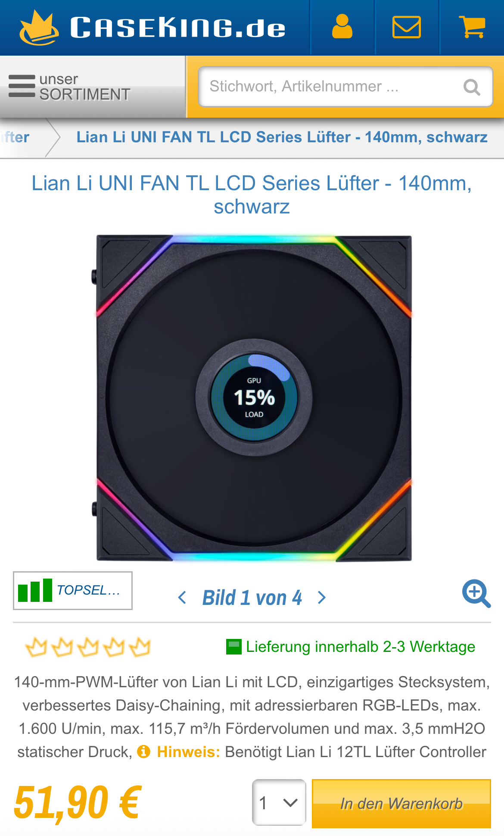The width and height of the screenshot is (504, 836).
Task: Click In den Warenkorb button
Action: point(401,804)
